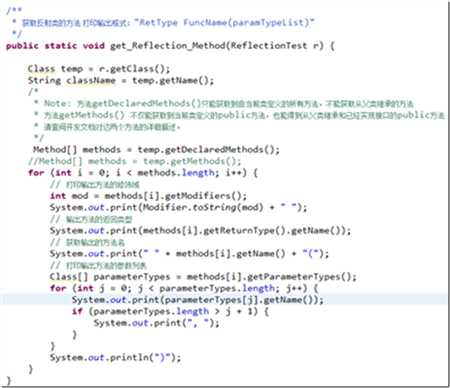Click the 'for (int j = 0; j < parameterTypes.length; j++)' line
450x388 pixels.
click(184, 288)
